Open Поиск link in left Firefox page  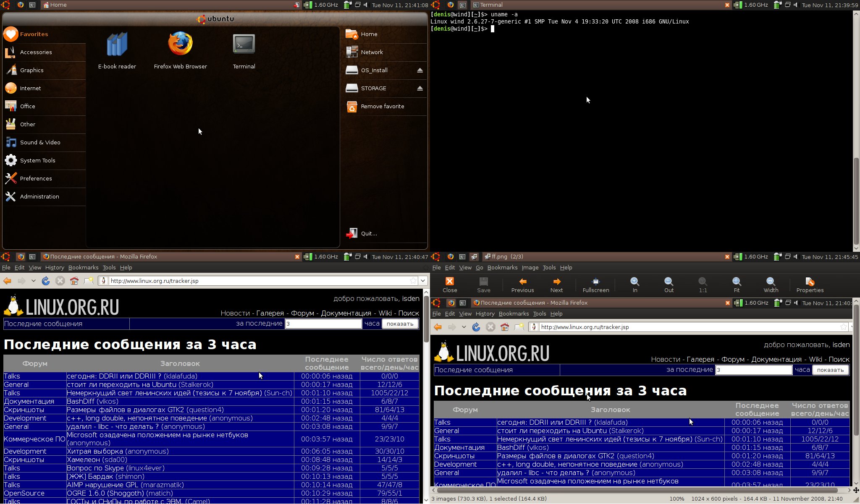click(409, 313)
